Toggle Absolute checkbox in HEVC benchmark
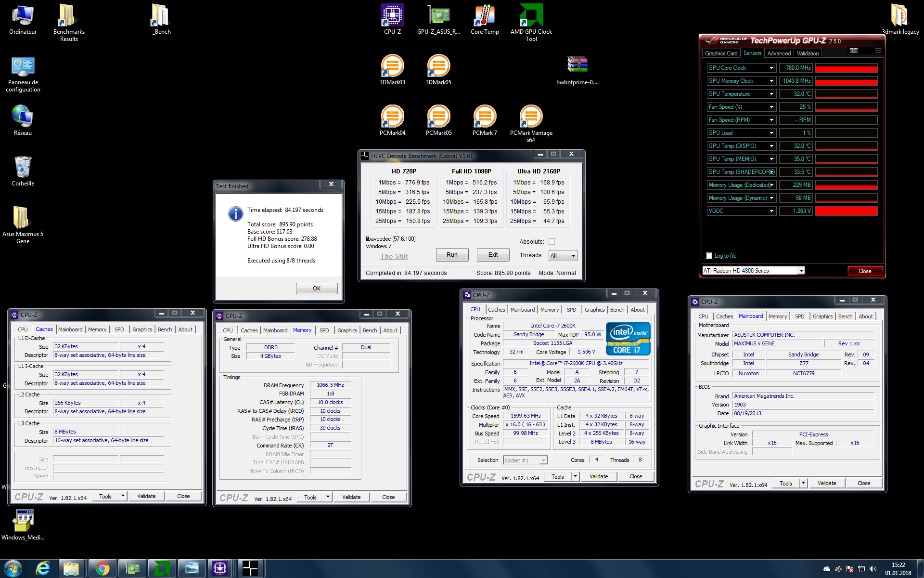The image size is (924, 578). click(552, 242)
